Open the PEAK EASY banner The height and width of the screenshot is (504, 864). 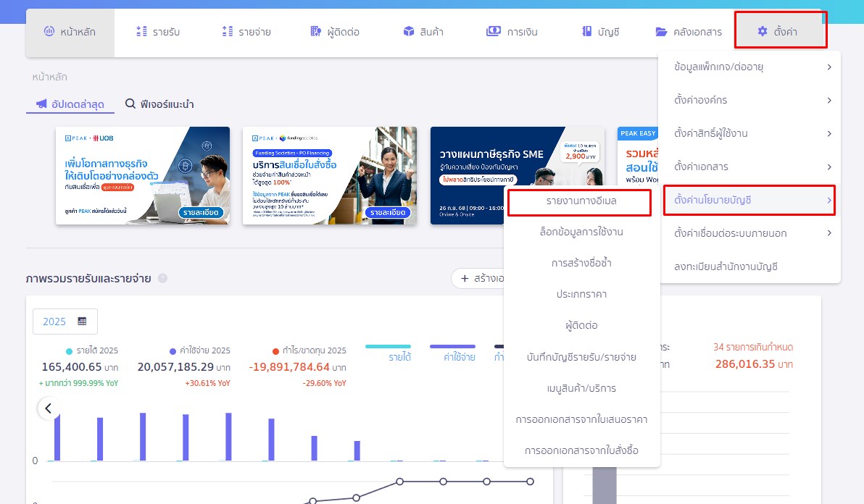coord(638,156)
